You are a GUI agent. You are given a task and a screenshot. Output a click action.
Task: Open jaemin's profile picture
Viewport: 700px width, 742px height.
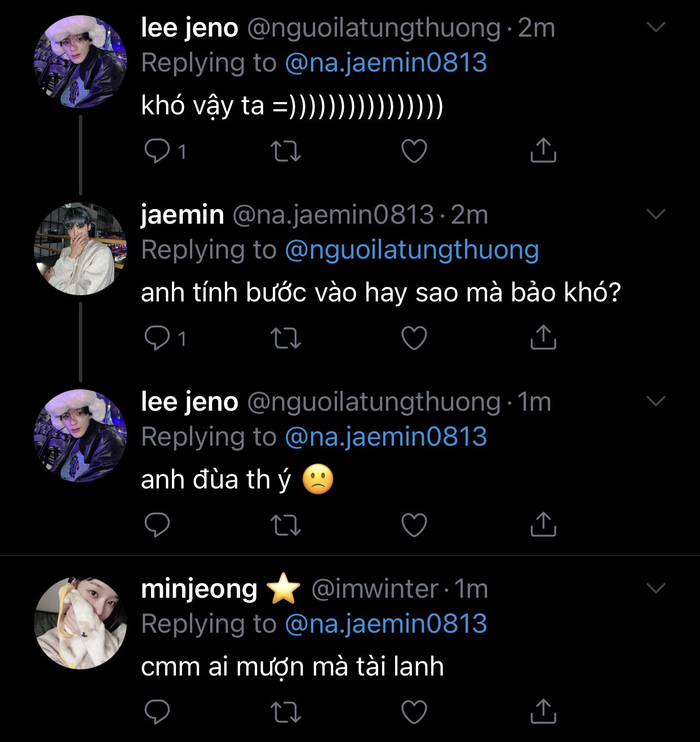click(x=81, y=249)
